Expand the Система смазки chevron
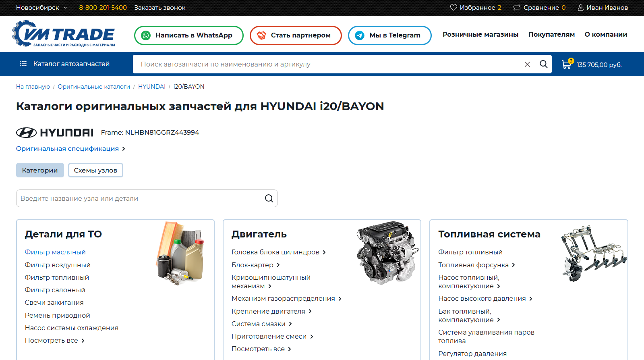Viewport: 644px width, 360px height. pyautogui.click(x=290, y=324)
